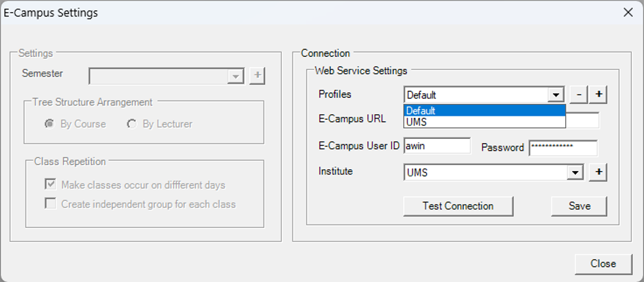Click the Institute combo box showing UMS

click(x=493, y=172)
